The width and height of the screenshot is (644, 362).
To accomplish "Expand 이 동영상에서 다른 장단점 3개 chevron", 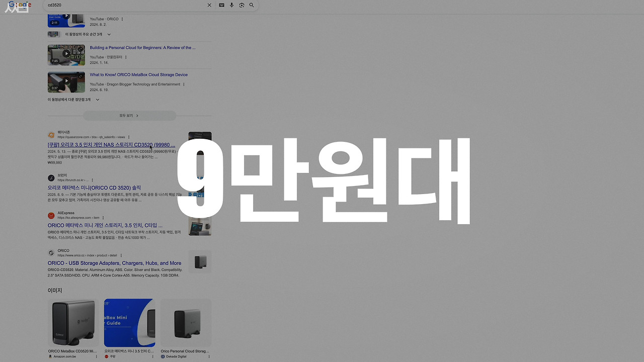I will (x=97, y=99).
